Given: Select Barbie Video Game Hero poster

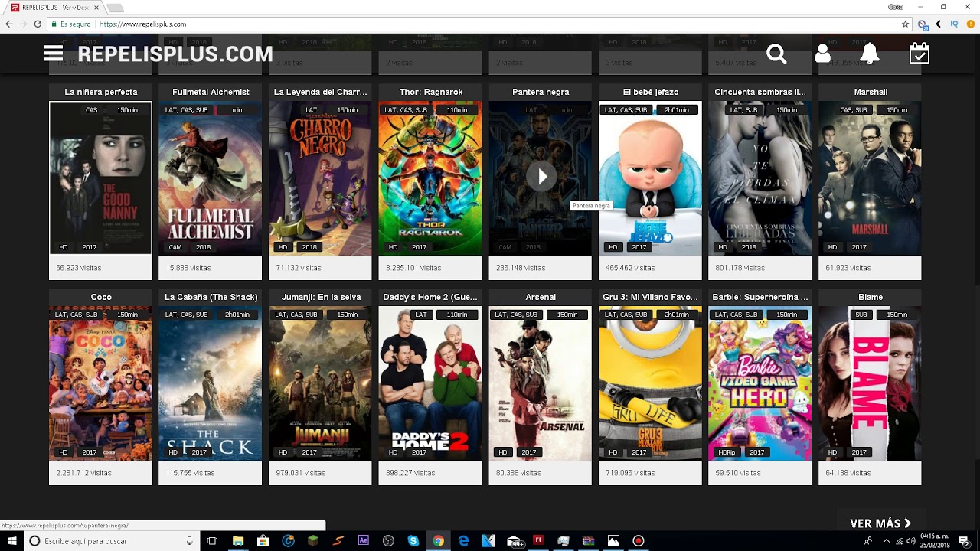Looking at the screenshot, I should 759,383.
